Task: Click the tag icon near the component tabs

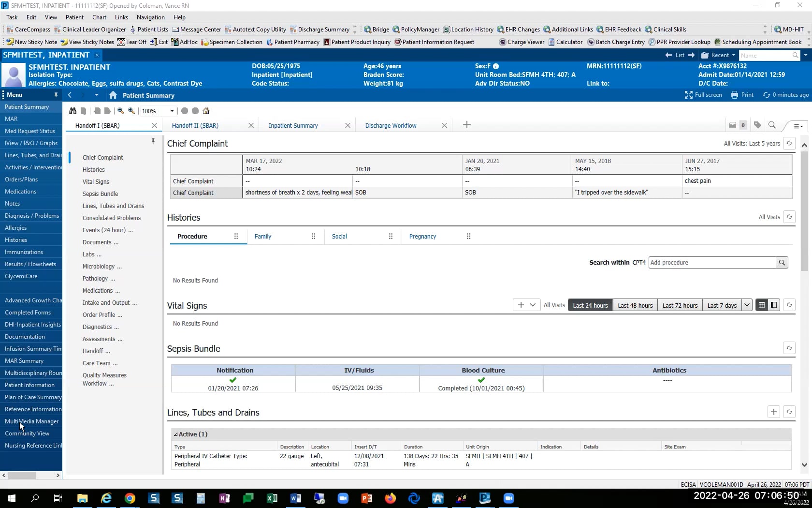Action: (758, 125)
